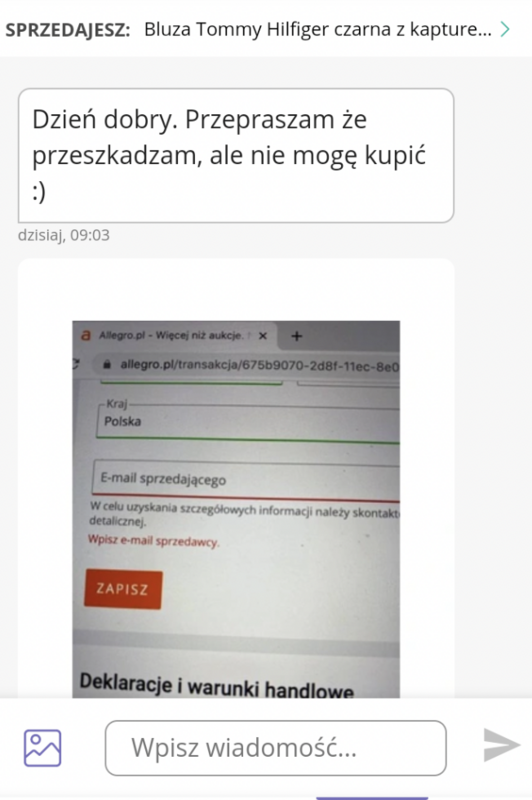The width and height of the screenshot is (532, 800).
Task: Tap the send message arrow icon
Action: 501,745
